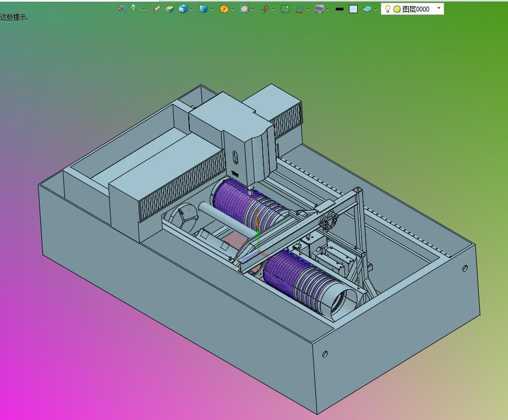
Task: Click the black line color swatch
Action: click(340, 9)
